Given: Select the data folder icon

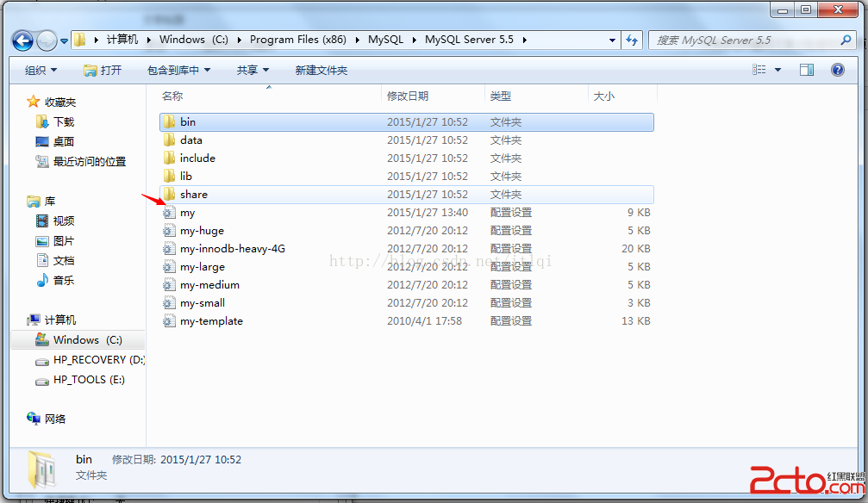Looking at the screenshot, I should pos(170,140).
